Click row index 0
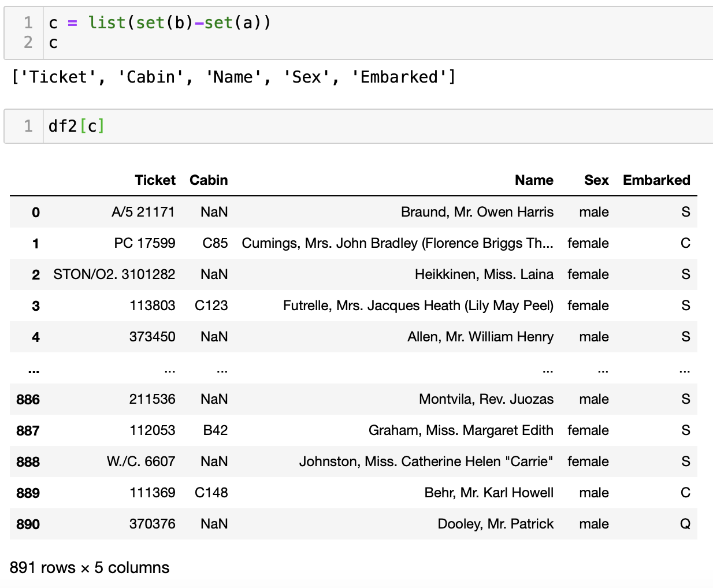Image resolution: width=713 pixels, height=588 pixels. 36,213
